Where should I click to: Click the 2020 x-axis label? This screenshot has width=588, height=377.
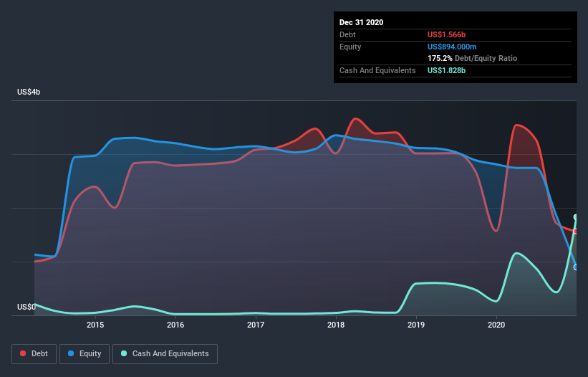point(496,325)
